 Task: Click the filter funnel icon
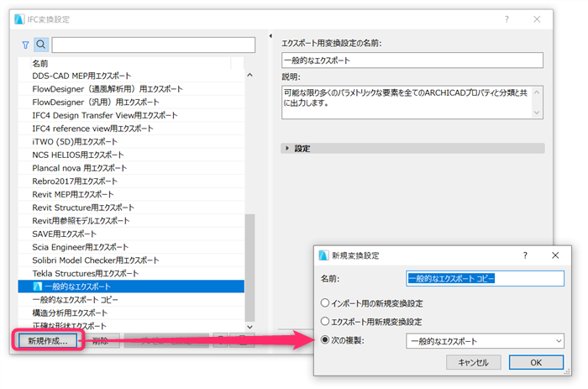[25, 45]
